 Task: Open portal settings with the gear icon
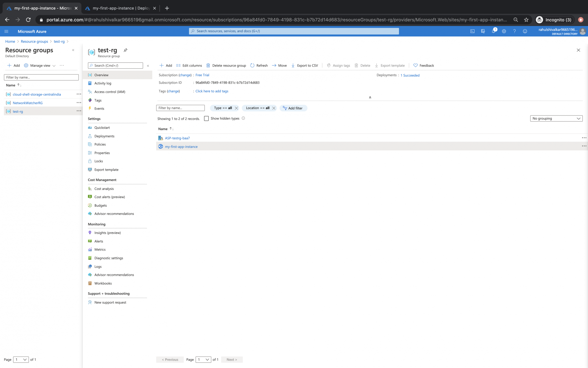504,31
